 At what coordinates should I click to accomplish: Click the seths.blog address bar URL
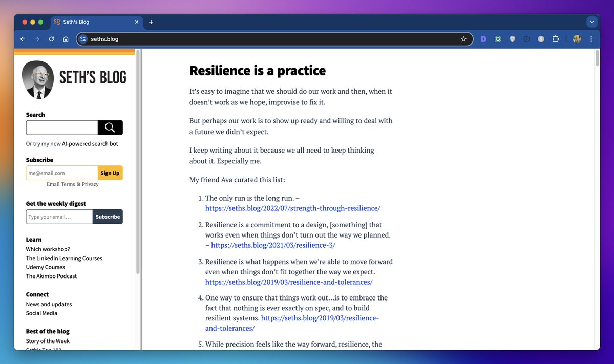coord(104,39)
